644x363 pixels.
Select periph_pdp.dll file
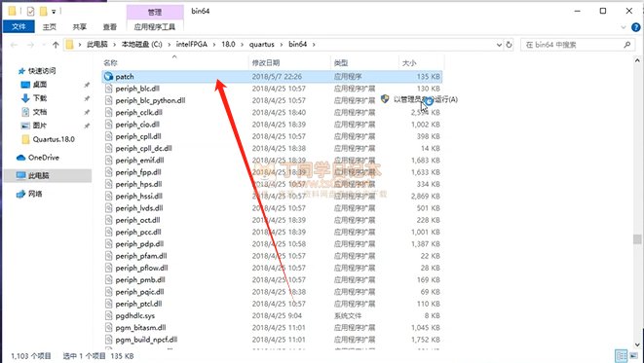pyautogui.click(x=139, y=243)
